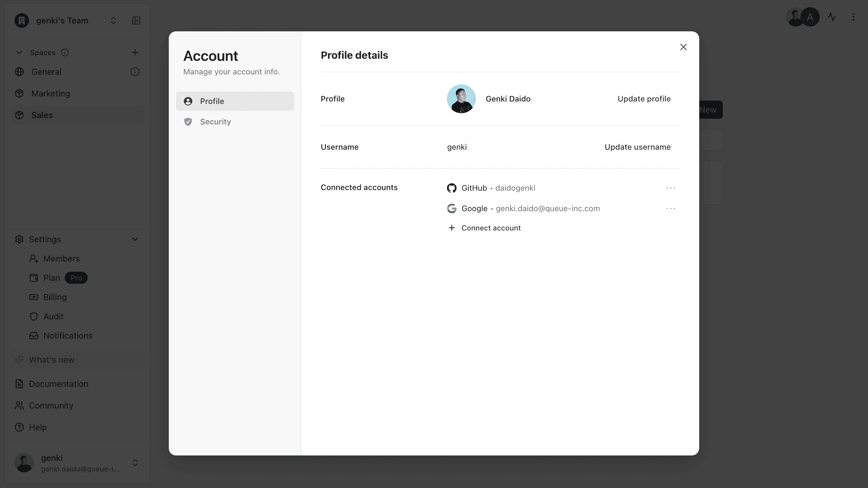
Task: Click the GitHub logo icon
Action: click(451, 188)
